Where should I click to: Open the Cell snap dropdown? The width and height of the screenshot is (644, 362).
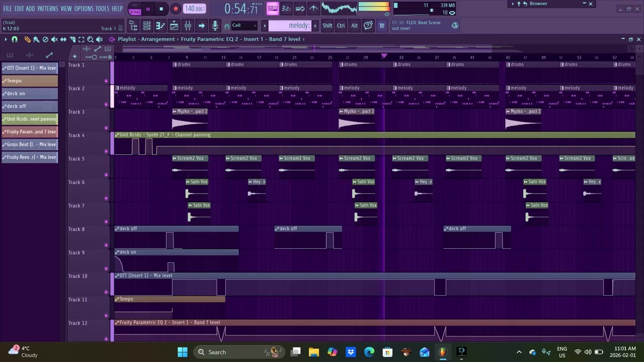pyautogui.click(x=244, y=26)
